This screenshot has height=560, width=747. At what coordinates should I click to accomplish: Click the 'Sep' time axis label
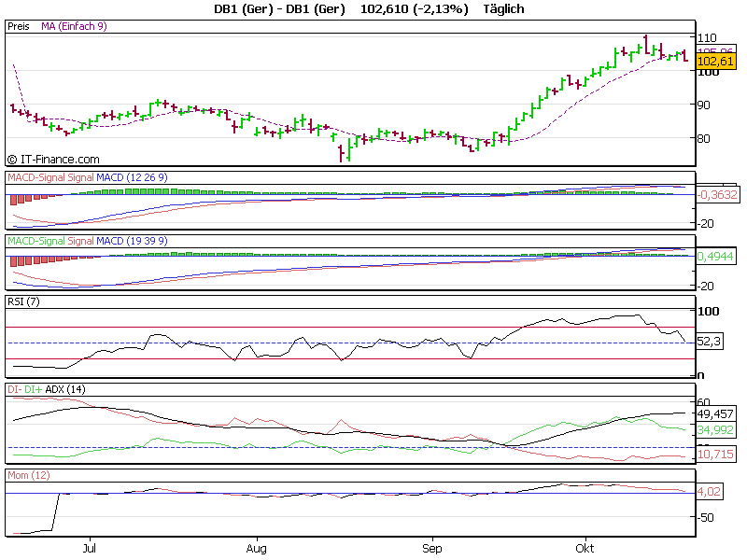432,549
